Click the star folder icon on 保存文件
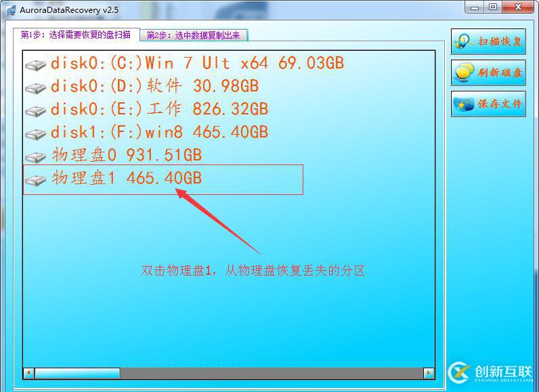Image resolution: width=539 pixels, height=392 pixels. (x=463, y=104)
